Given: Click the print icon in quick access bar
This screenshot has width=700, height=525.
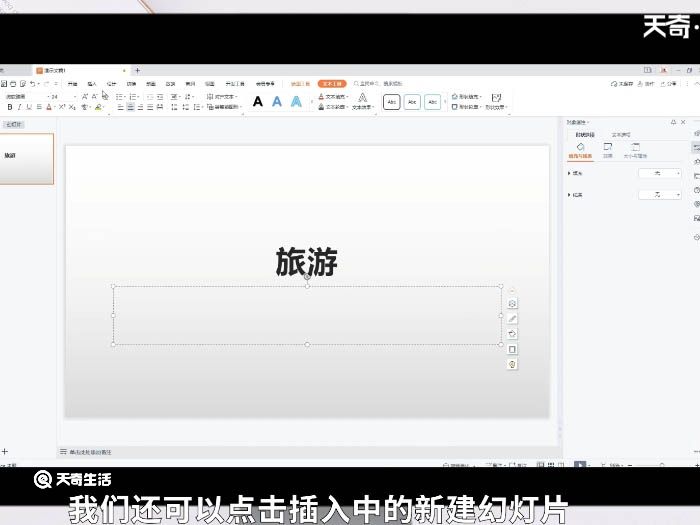Looking at the screenshot, I should pos(13,83).
